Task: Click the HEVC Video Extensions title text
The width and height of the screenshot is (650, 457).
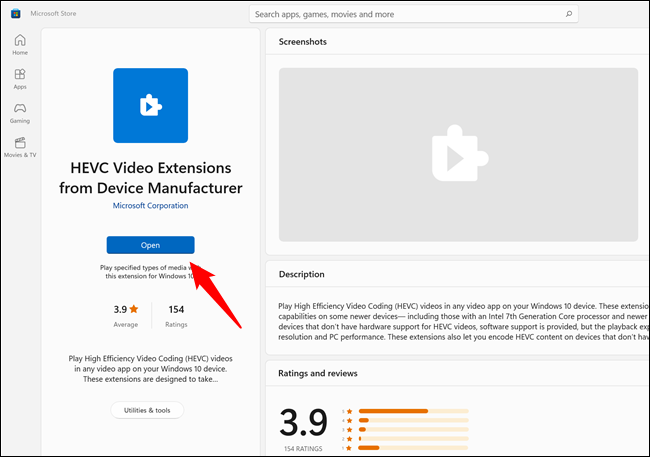Action: (150, 177)
